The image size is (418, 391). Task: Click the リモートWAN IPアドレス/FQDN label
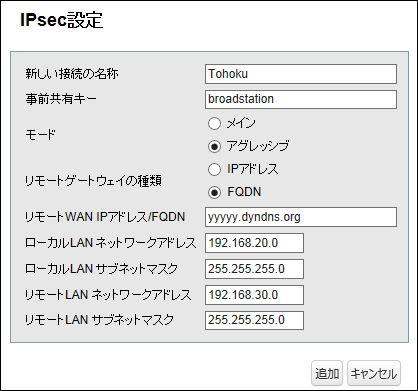(105, 217)
